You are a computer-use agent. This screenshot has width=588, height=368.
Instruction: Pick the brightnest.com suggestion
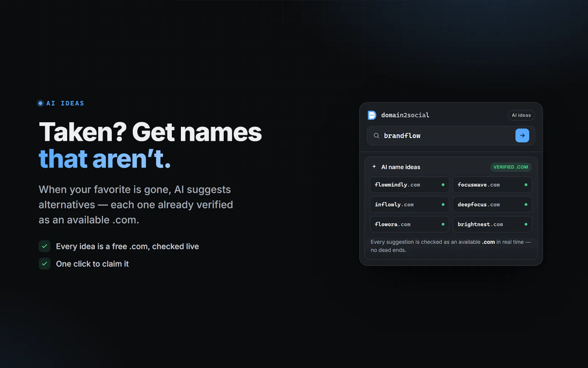click(x=492, y=224)
